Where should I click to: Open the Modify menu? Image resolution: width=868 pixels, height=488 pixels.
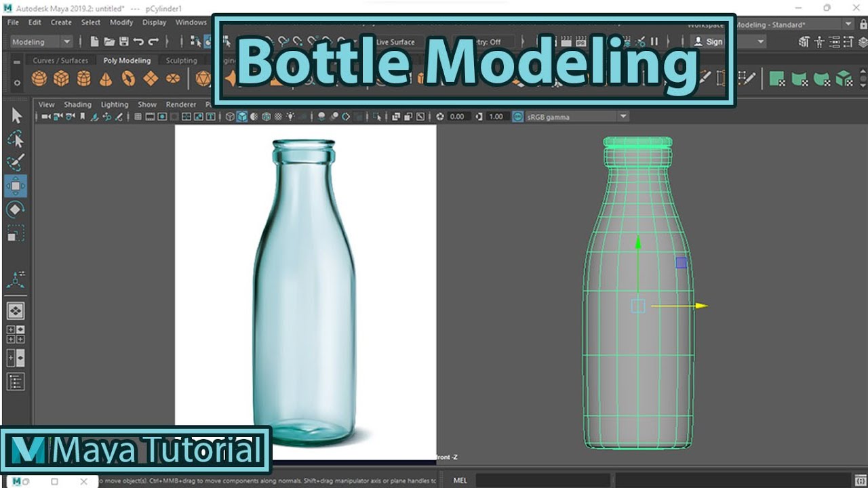click(x=121, y=22)
